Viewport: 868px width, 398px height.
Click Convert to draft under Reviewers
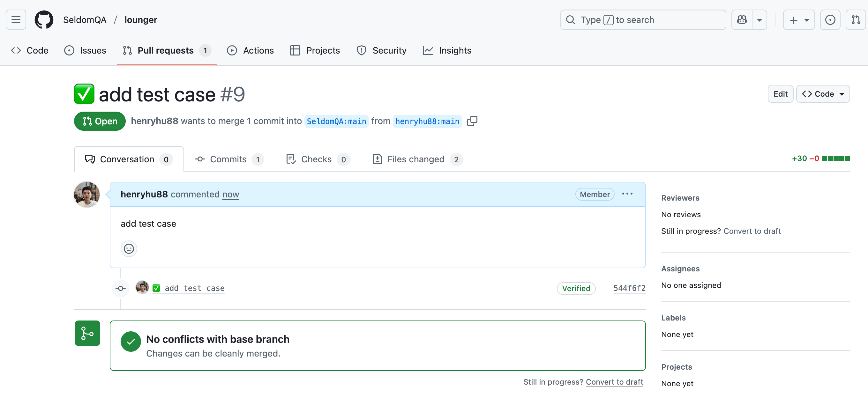click(x=752, y=231)
